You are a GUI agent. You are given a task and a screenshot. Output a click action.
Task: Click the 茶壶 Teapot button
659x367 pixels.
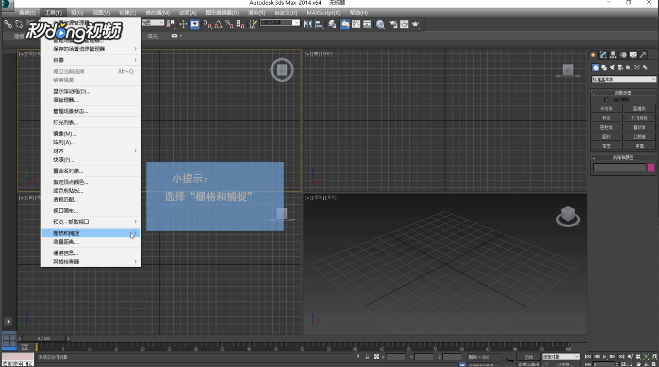click(x=606, y=146)
